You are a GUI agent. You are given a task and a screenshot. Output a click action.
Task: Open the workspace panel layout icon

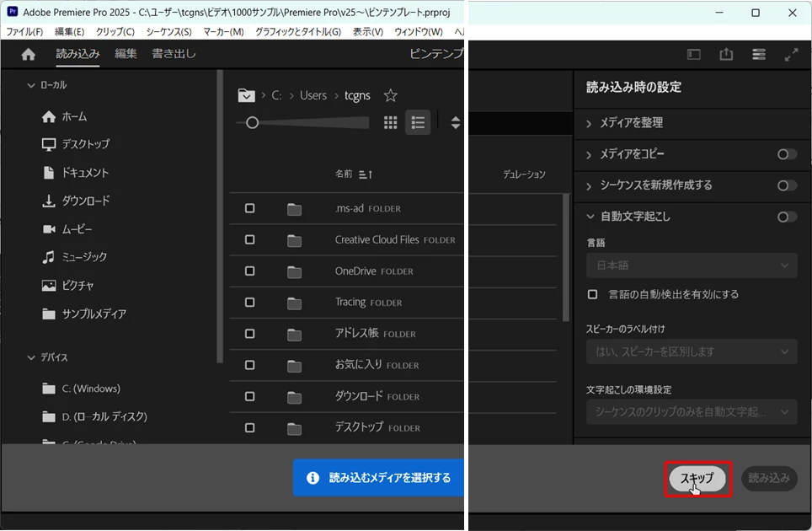[694, 55]
